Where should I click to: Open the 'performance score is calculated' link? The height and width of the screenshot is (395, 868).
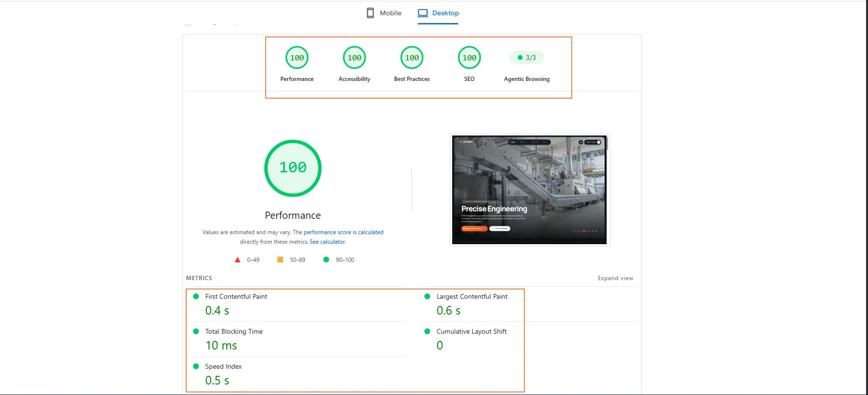pyautogui.click(x=343, y=232)
